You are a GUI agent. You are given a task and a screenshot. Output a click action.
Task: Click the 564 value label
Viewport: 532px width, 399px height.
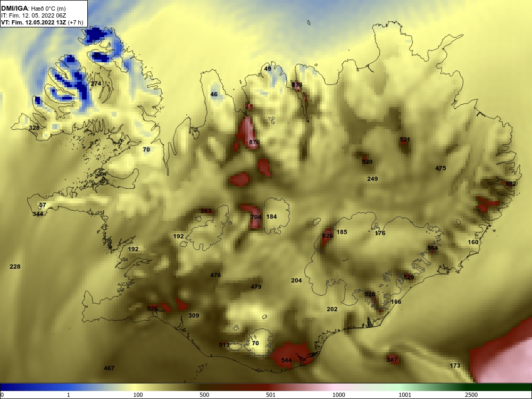(433, 248)
